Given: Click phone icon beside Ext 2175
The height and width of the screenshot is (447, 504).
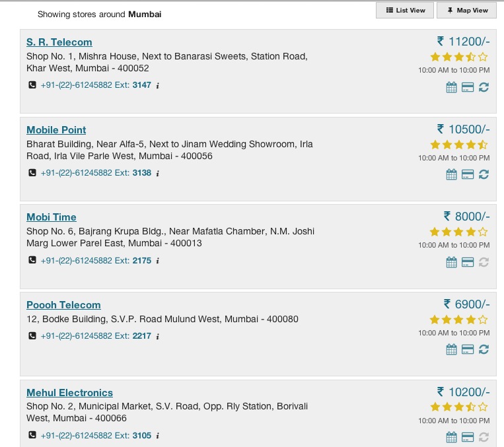Looking at the screenshot, I should (32, 260).
